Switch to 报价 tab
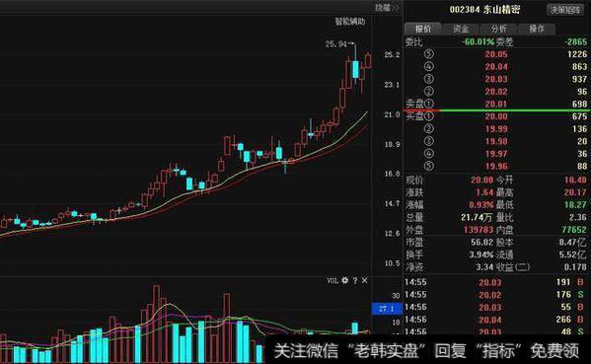The width and height of the screenshot is (591, 364). (x=422, y=29)
